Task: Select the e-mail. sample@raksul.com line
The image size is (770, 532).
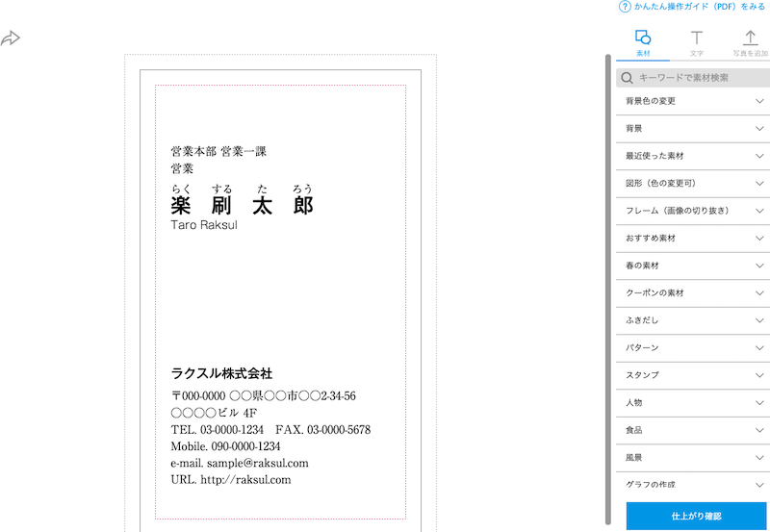Action: pyautogui.click(x=240, y=464)
